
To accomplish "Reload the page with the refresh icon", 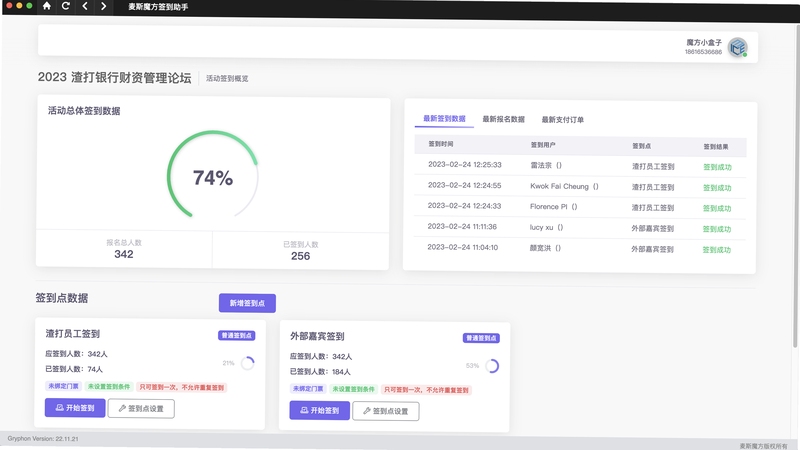I will pos(65,6).
